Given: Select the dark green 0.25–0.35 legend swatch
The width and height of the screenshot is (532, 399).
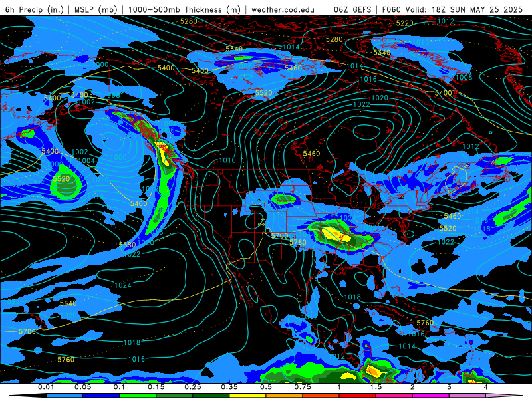Looking at the screenshot, I should pos(211,396).
